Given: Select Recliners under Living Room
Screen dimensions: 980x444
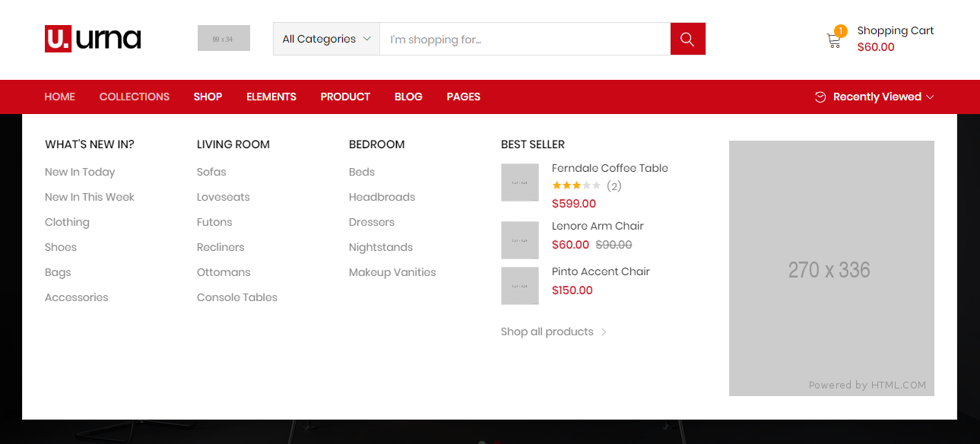Looking at the screenshot, I should (220, 247).
